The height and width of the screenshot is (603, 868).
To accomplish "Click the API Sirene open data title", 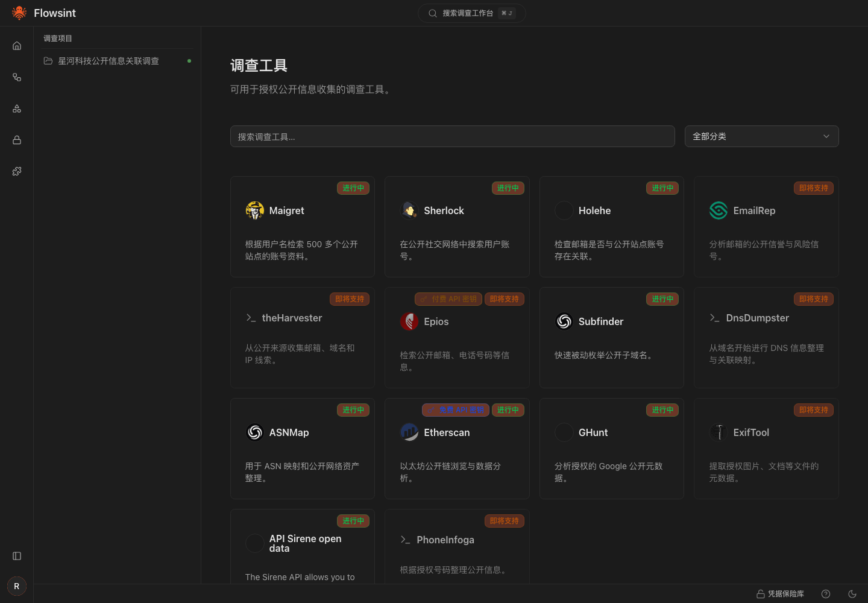I will (x=306, y=543).
